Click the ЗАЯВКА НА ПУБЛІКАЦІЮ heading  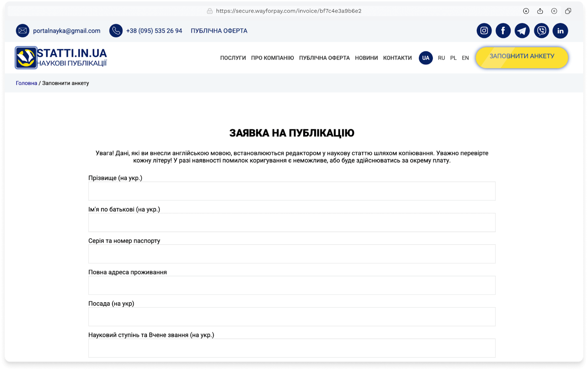[x=292, y=133]
